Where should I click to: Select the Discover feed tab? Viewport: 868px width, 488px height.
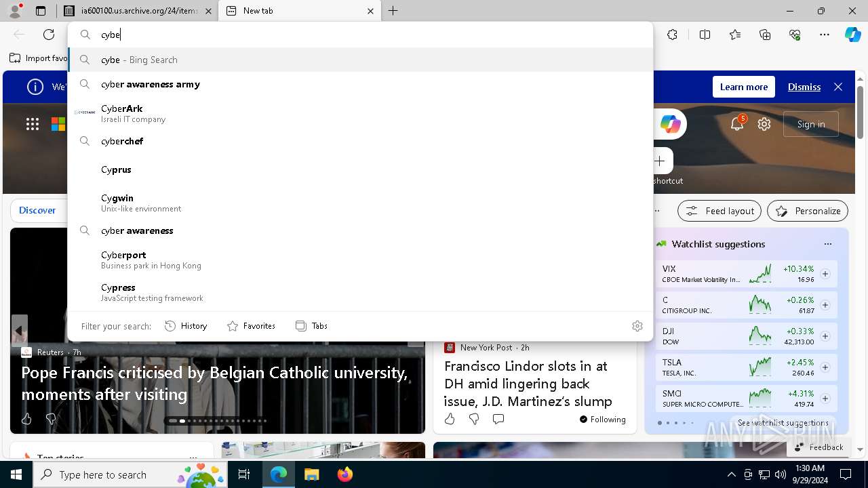[37, 210]
